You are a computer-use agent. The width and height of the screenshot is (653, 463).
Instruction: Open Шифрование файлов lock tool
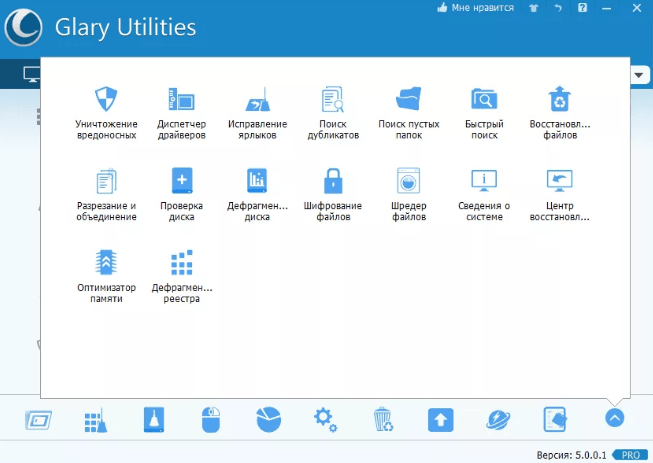click(333, 194)
